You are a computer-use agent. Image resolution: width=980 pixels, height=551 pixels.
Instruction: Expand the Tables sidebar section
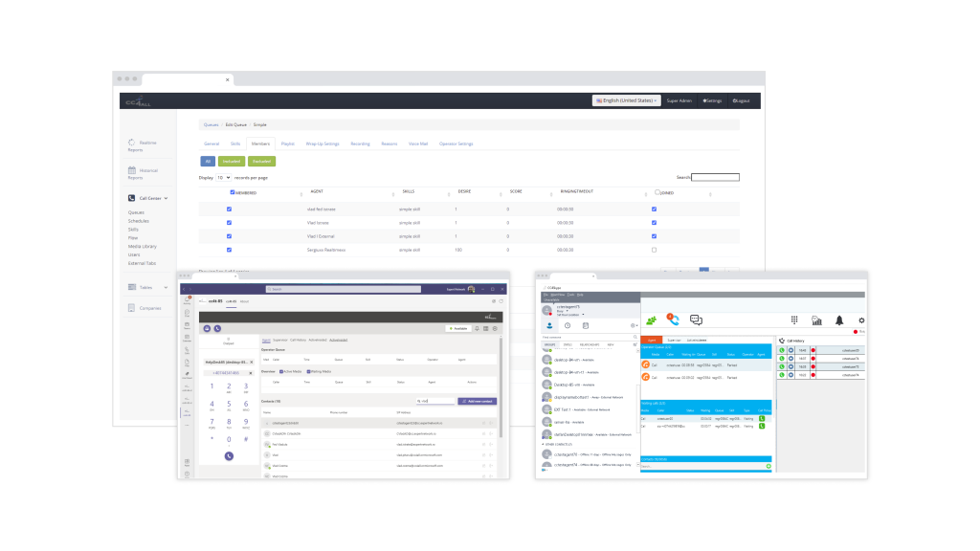click(x=166, y=287)
